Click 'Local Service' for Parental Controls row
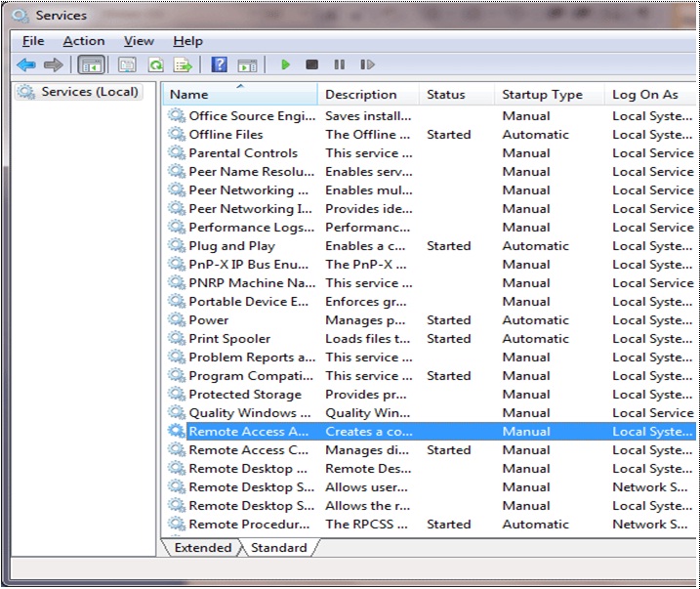This screenshot has height=589, width=700. coord(653,153)
